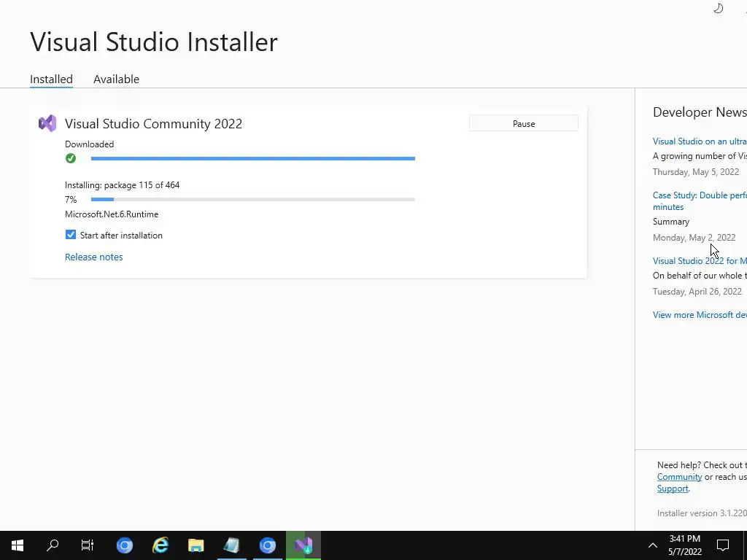Click the 7% progress percentage label

pos(71,200)
